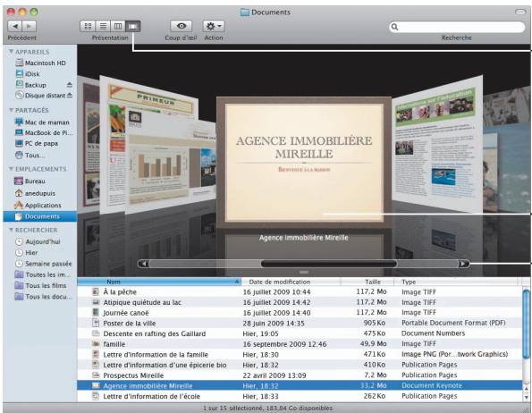This screenshot has width=532, height=413.
Task: Collapse the PARTAGÉS sidebar section
Action: point(11,110)
